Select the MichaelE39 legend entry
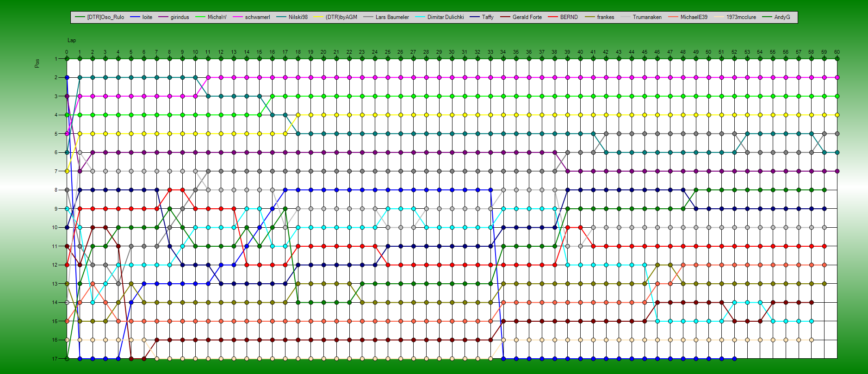The height and width of the screenshot is (374, 868). 688,17
